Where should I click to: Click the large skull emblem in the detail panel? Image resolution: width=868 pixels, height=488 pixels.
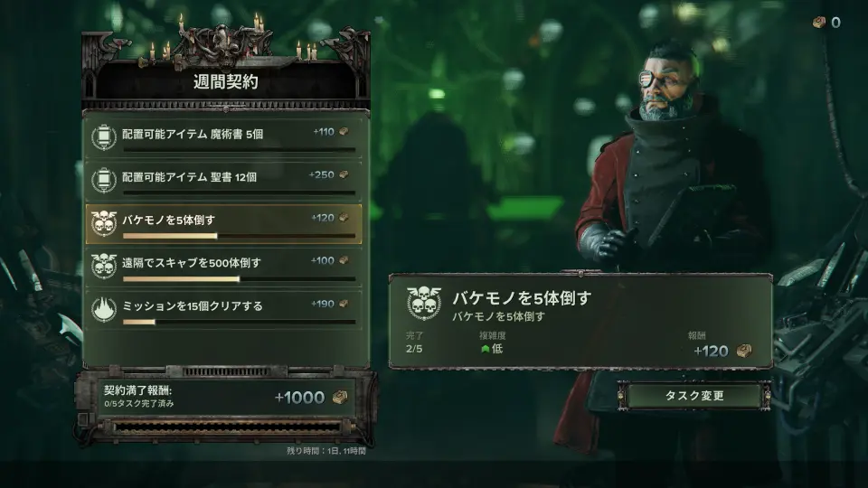point(424,303)
